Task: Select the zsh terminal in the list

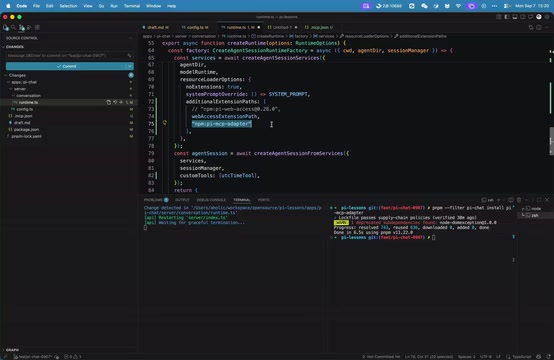Action: point(535,215)
